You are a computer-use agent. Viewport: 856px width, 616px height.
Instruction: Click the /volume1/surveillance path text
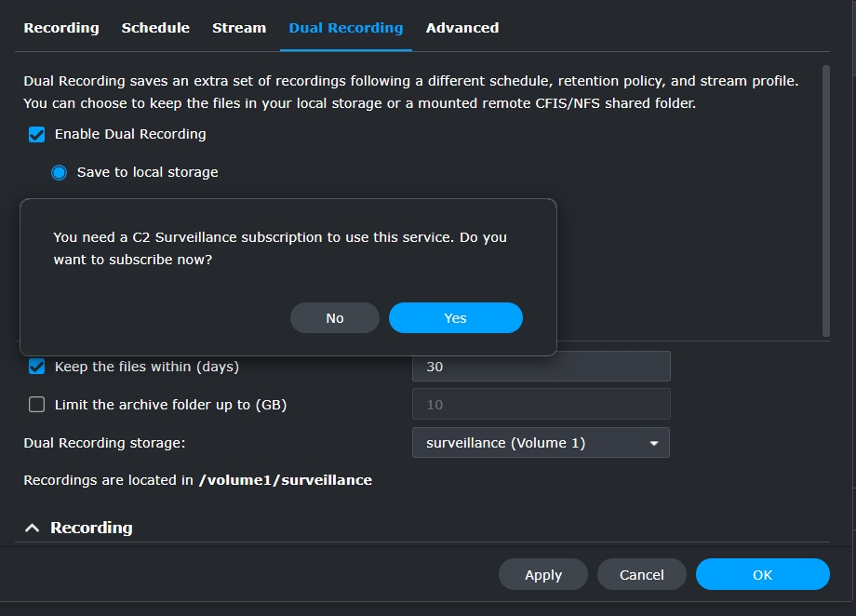286,481
